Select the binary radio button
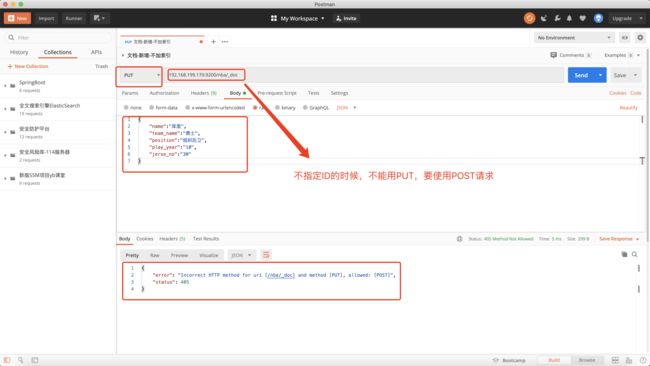The width and height of the screenshot is (650, 366). [x=277, y=107]
